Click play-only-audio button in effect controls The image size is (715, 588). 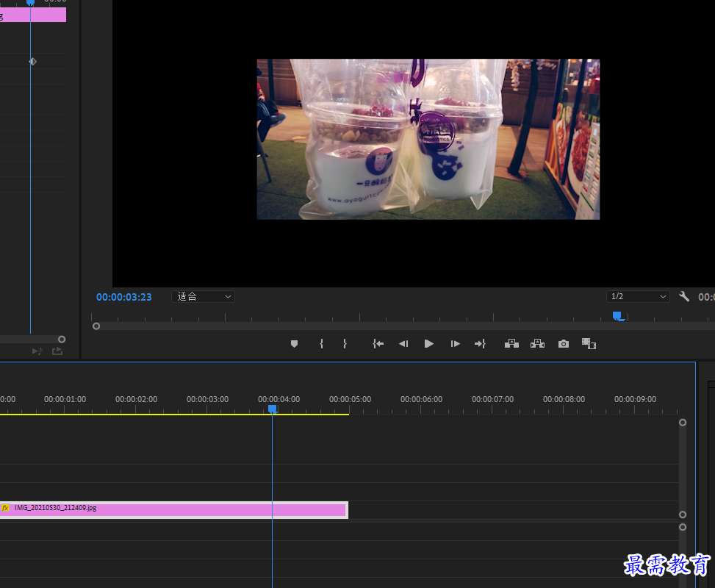point(37,351)
